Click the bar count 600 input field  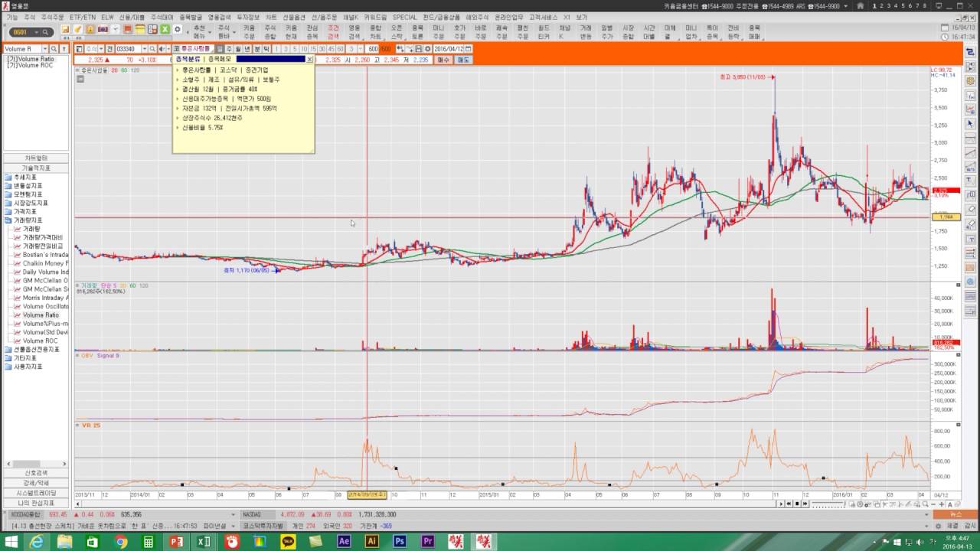372,49
